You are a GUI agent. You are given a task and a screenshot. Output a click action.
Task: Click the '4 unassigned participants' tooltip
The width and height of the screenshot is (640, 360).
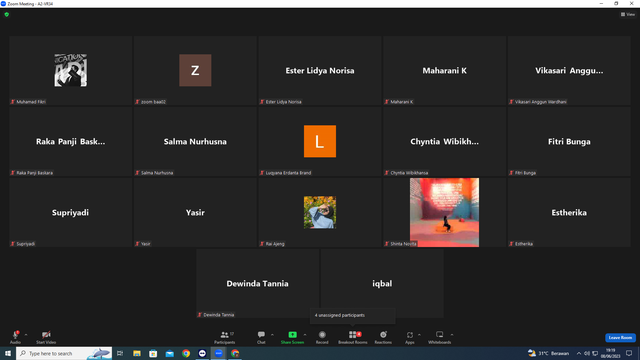[x=353, y=316]
